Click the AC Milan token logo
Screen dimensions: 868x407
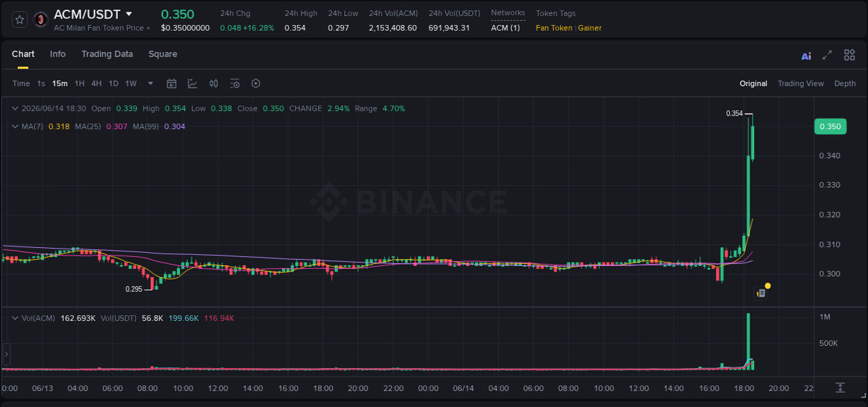tap(41, 19)
